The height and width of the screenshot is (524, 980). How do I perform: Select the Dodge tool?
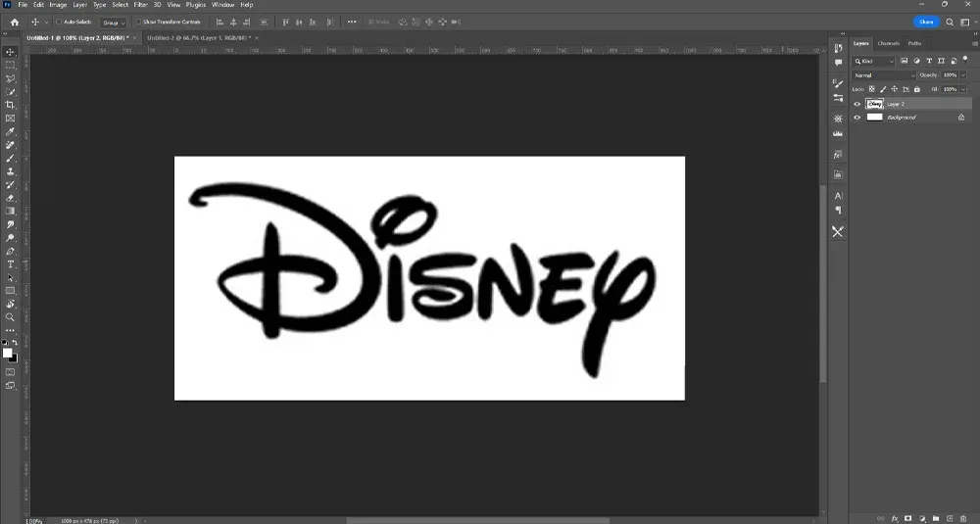tap(10, 238)
